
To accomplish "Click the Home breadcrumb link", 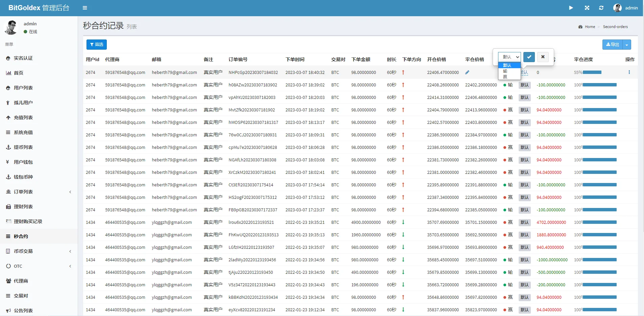I will pos(590,27).
